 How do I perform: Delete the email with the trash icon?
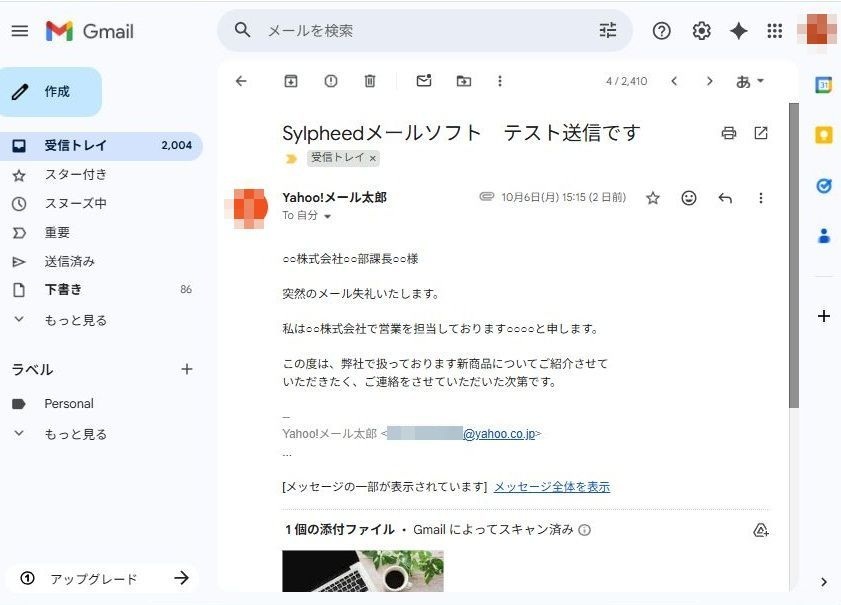pos(370,81)
